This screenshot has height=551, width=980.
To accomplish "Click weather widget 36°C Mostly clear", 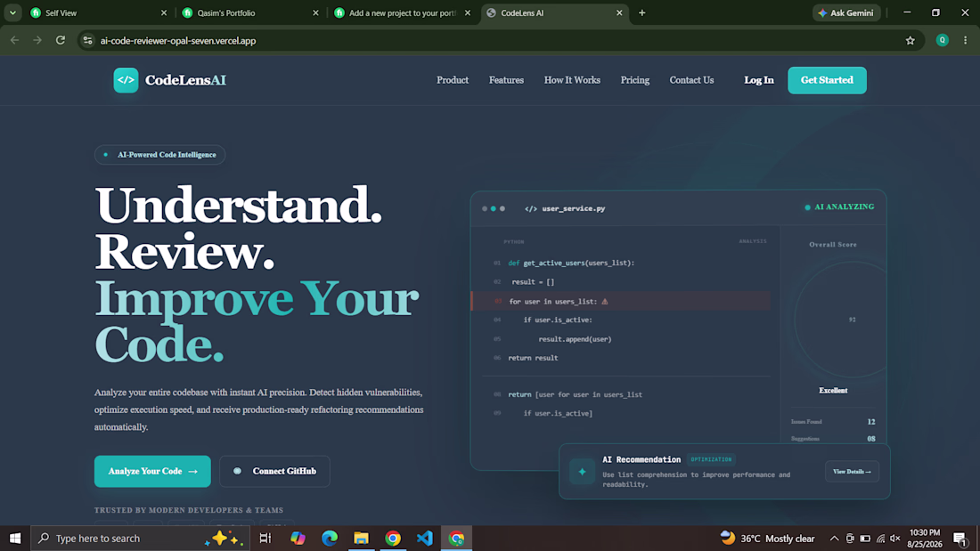I will click(767, 538).
